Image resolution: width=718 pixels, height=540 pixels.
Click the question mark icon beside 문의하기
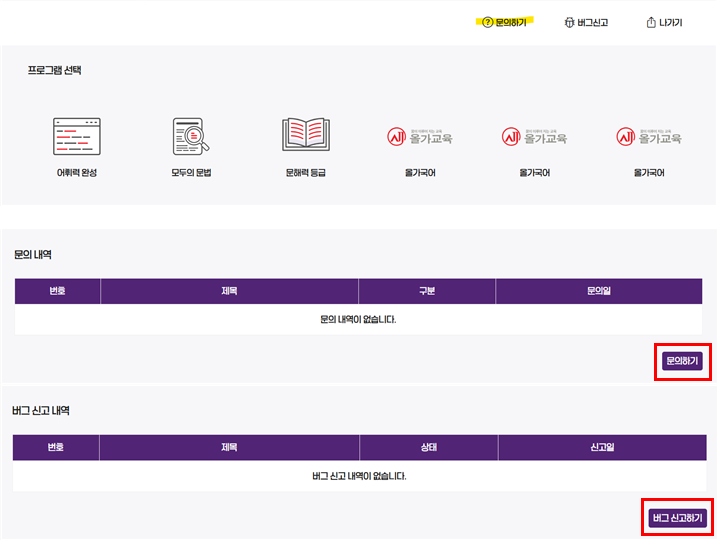487,22
